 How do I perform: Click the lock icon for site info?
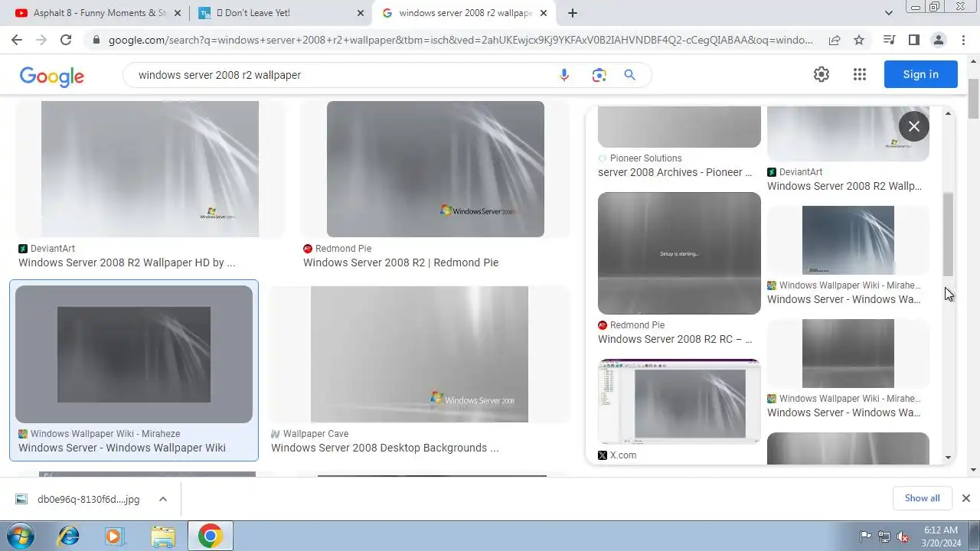pos(95,40)
